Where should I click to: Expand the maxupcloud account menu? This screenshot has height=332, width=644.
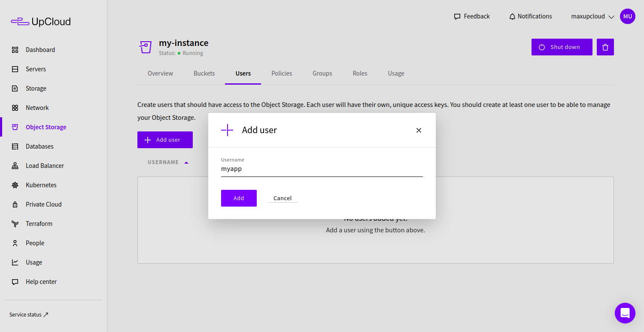[x=593, y=16]
